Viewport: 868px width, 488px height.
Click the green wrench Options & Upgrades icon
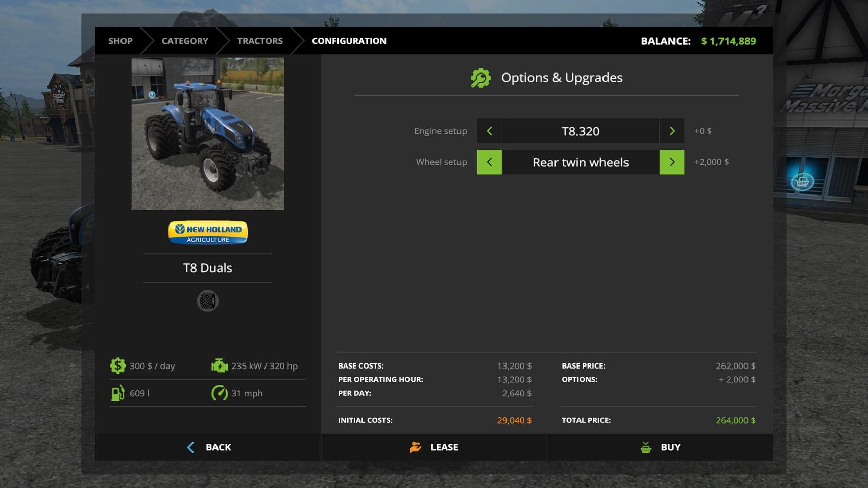(x=480, y=78)
